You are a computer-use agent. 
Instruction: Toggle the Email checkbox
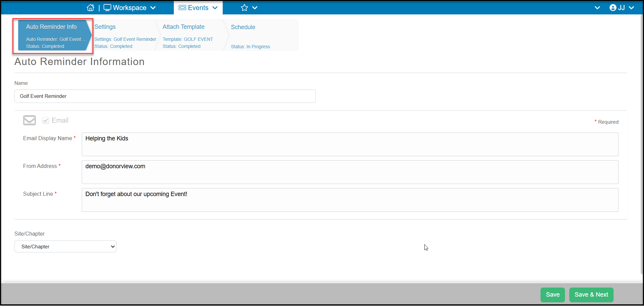click(46, 120)
